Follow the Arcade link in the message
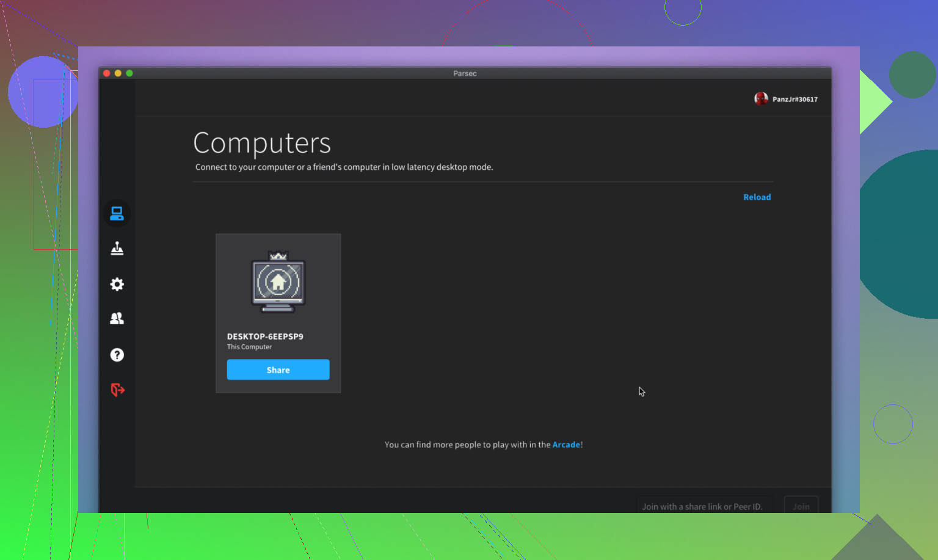This screenshot has width=938, height=560. pos(565,445)
